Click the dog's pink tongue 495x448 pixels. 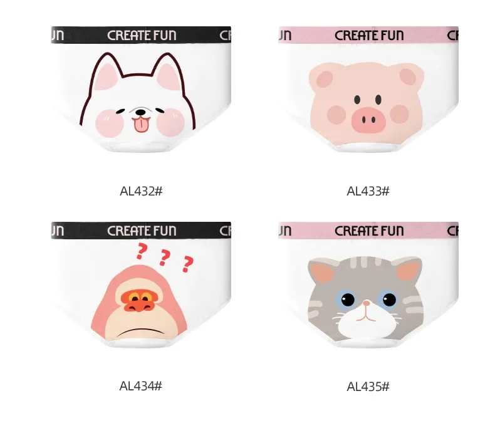140,125
